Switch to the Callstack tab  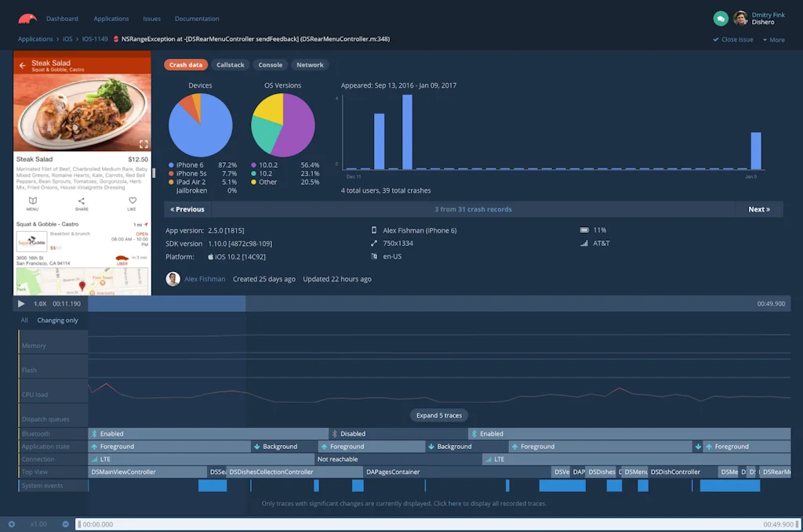[230, 65]
